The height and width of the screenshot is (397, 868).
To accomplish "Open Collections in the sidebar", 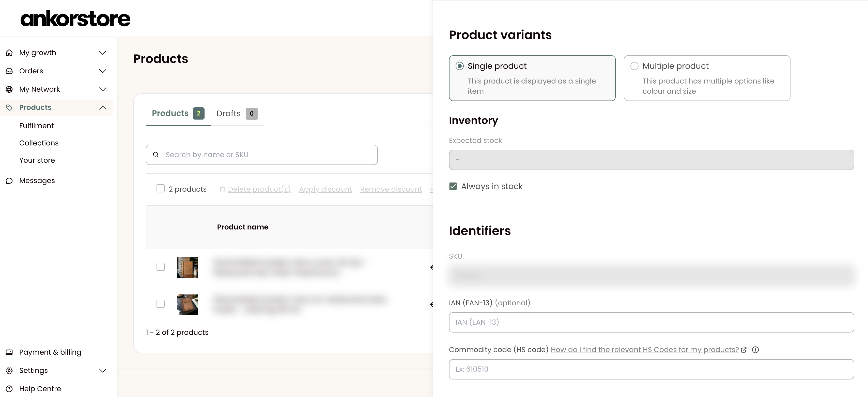I will pyautogui.click(x=39, y=143).
